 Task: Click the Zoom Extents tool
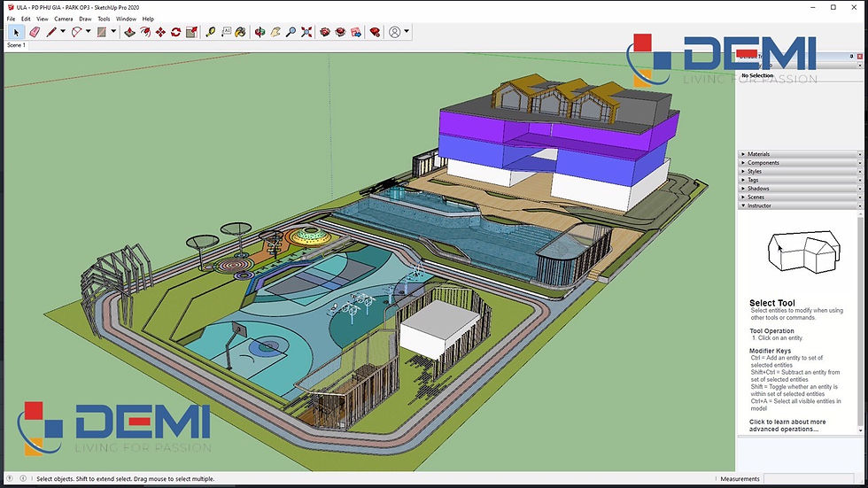click(x=306, y=32)
